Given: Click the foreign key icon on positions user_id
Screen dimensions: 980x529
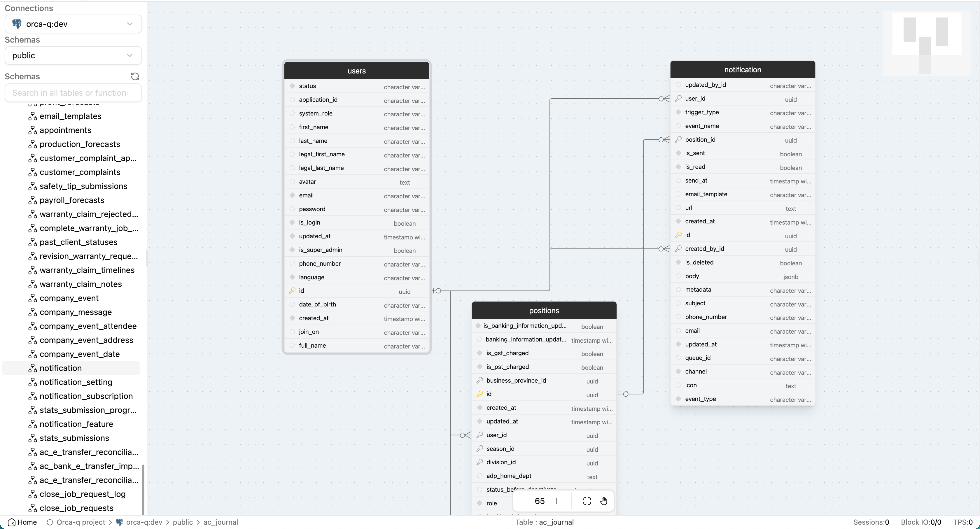Looking at the screenshot, I should tap(480, 435).
